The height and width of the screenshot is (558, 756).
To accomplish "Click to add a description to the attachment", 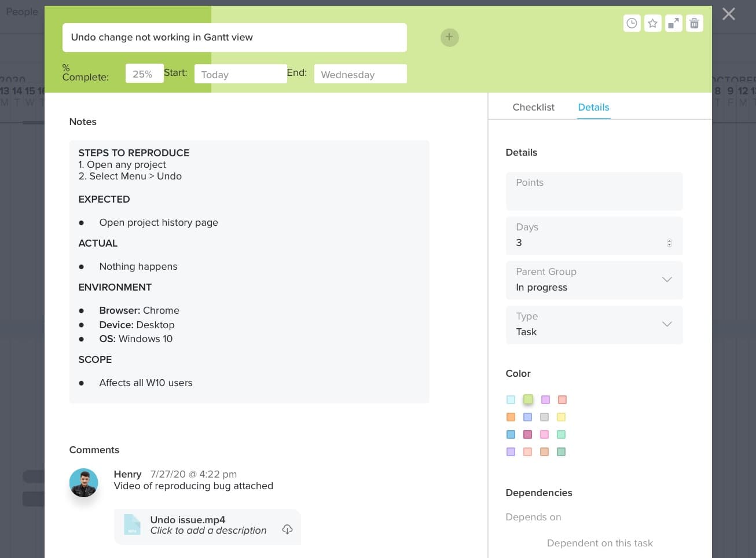I will 208,530.
